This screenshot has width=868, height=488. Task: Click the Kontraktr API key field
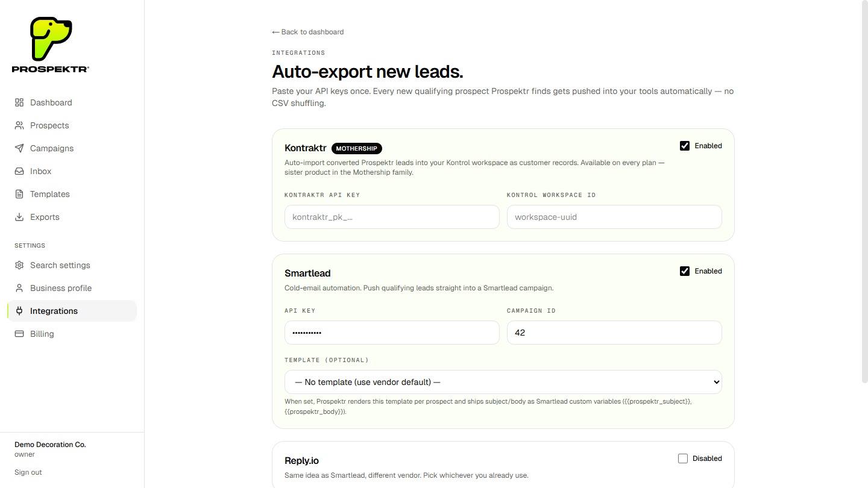click(392, 217)
